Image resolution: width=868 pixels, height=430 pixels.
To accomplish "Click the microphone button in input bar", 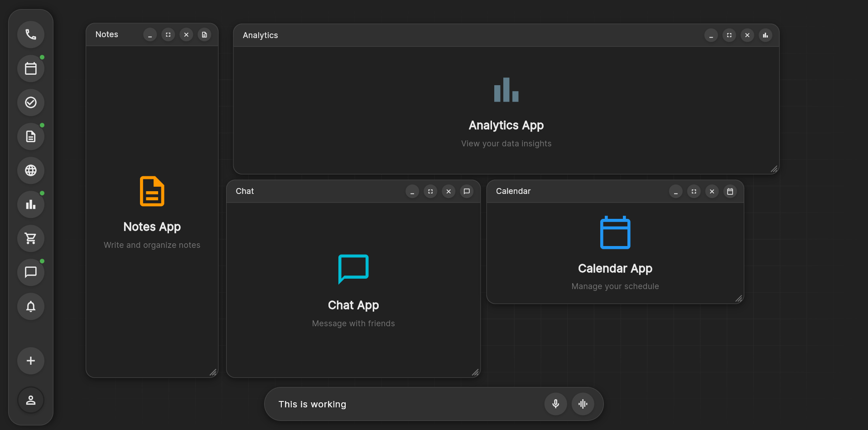I will (555, 404).
